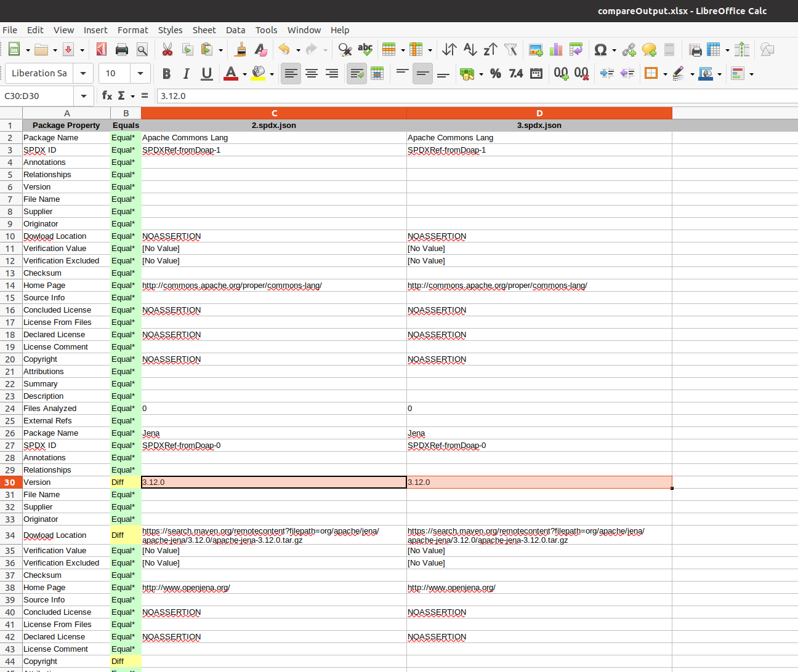This screenshot has width=798, height=672.
Task: Click the Cut scissors icon
Action: click(167, 50)
